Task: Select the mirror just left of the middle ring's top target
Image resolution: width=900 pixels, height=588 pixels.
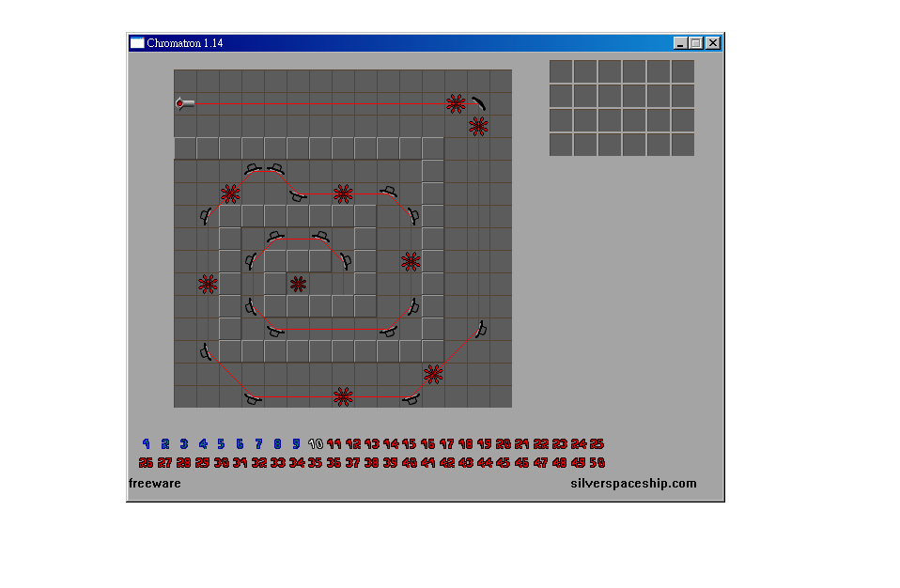Action: 299,196
